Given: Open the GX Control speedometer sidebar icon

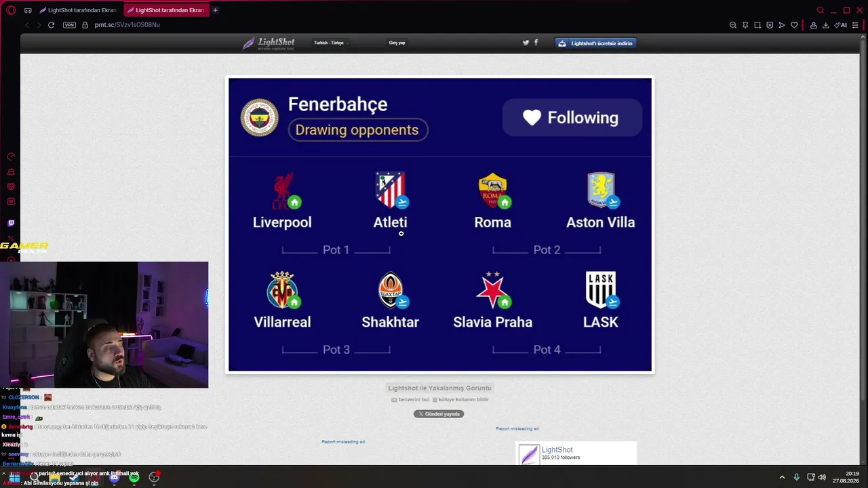Looking at the screenshot, I should click(11, 157).
